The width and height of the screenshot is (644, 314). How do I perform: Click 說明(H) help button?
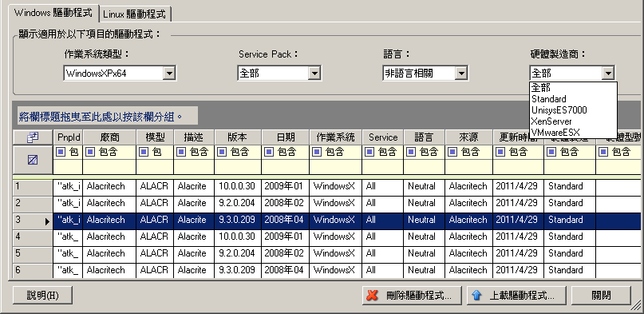point(43,296)
